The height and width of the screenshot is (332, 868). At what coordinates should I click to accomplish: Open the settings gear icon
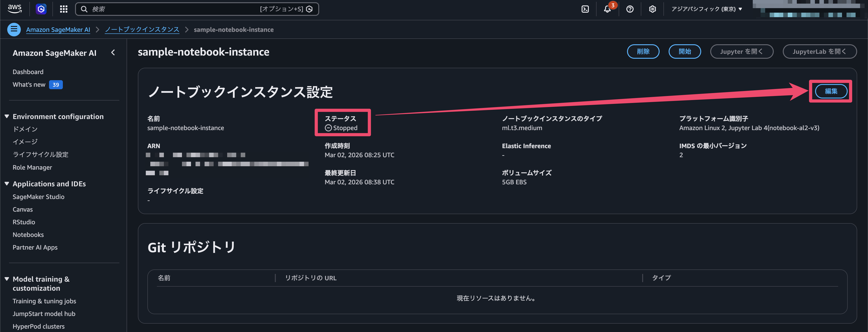click(652, 9)
